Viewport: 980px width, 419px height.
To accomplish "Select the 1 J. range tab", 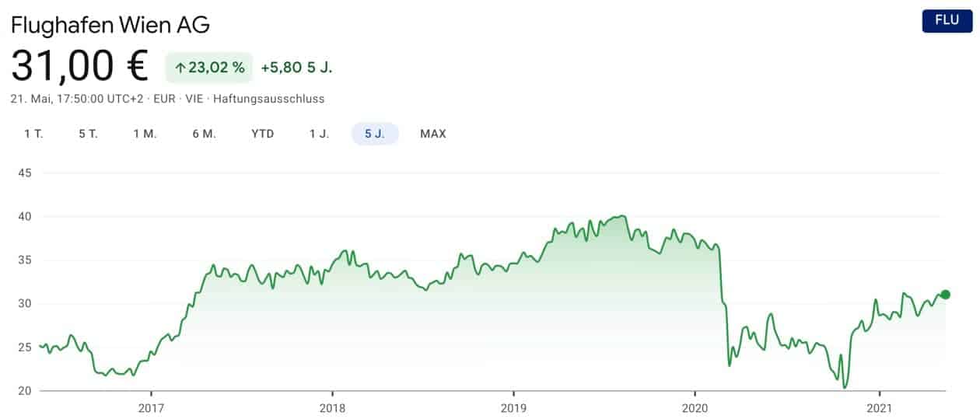I will coord(319,134).
